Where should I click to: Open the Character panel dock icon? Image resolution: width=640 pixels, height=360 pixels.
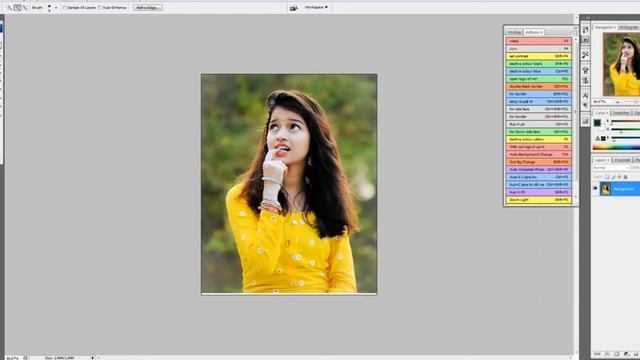pos(585,96)
